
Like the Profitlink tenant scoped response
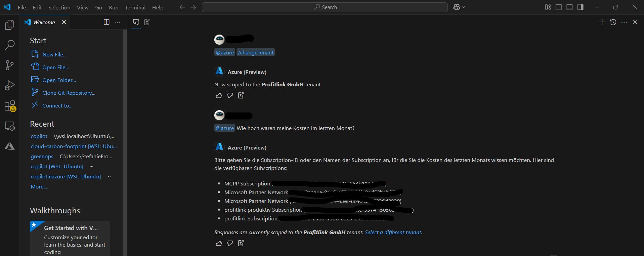(x=219, y=95)
